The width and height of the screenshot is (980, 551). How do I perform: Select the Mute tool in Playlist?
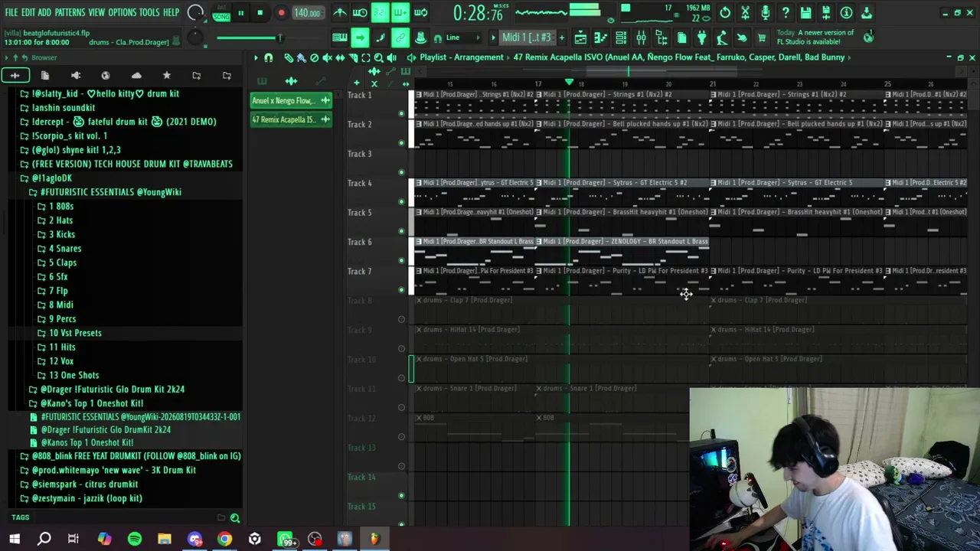click(327, 57)
